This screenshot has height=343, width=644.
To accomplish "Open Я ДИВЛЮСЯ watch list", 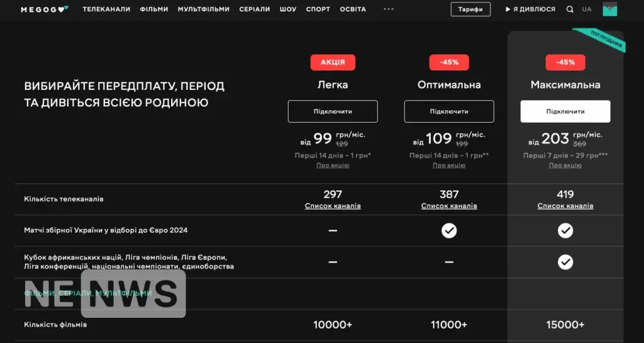I will point(530,9).
